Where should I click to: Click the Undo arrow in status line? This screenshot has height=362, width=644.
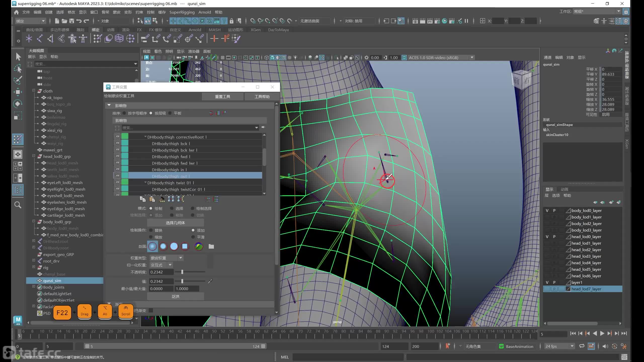79,21
